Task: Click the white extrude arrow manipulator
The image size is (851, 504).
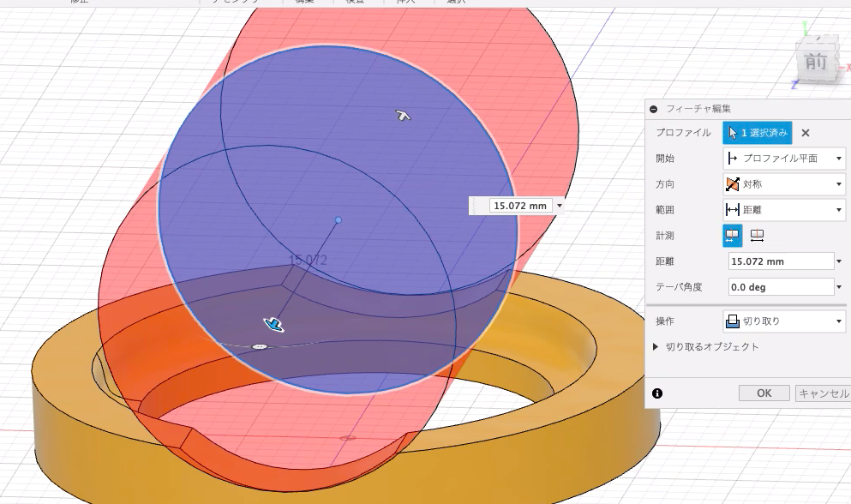Action: click(403, 115)
